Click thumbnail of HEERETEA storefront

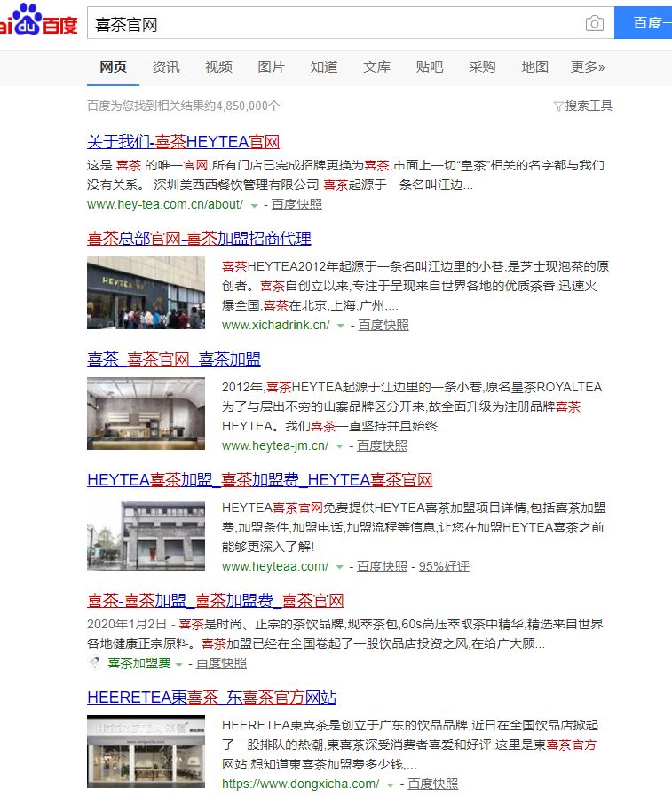pyautogui.click(x=146, y=752)
